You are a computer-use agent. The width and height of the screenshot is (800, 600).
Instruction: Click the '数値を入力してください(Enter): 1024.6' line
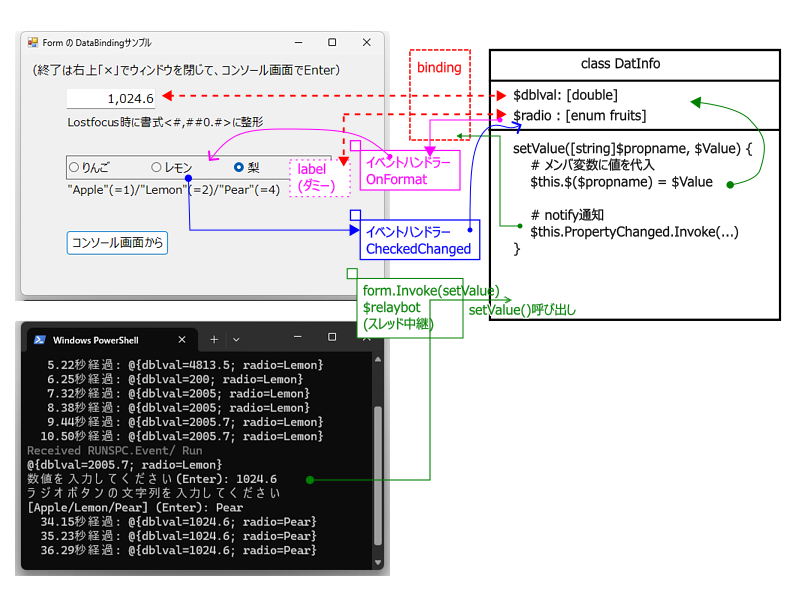click(152, 479)
